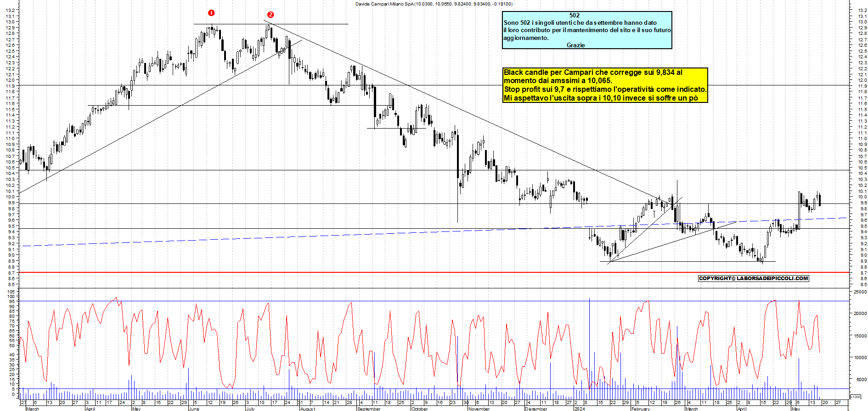Click the '10000' volume scale value
The height and width of the screenshot is (411, 868).
[x=860, y=357]
